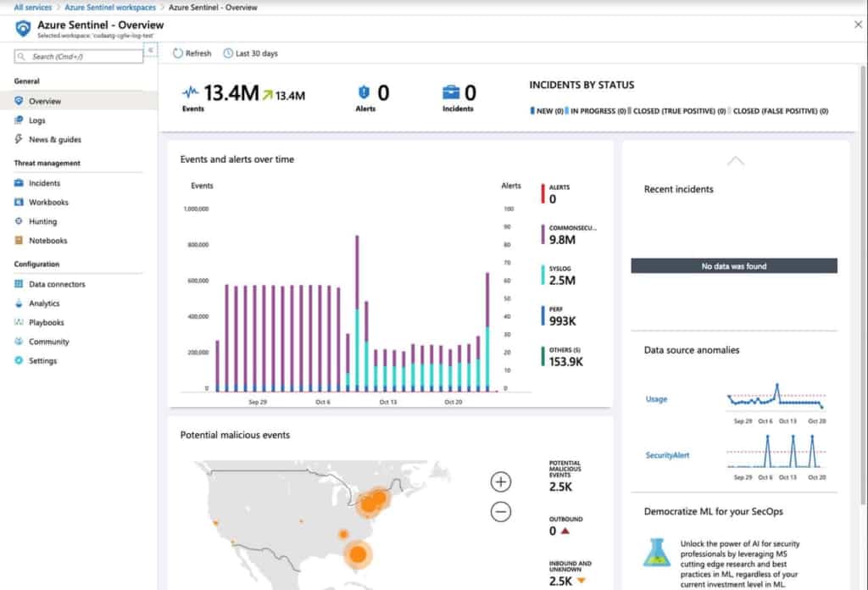This screenshot has width=868, height=590.
Task: Click the teal SYSLOG legend swatch
Action: (542, 275)
